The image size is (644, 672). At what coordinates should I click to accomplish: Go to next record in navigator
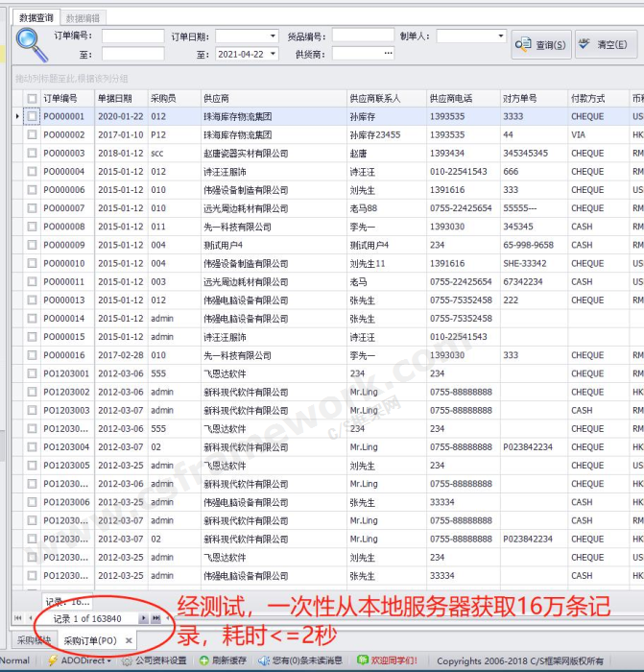point(144,618)
